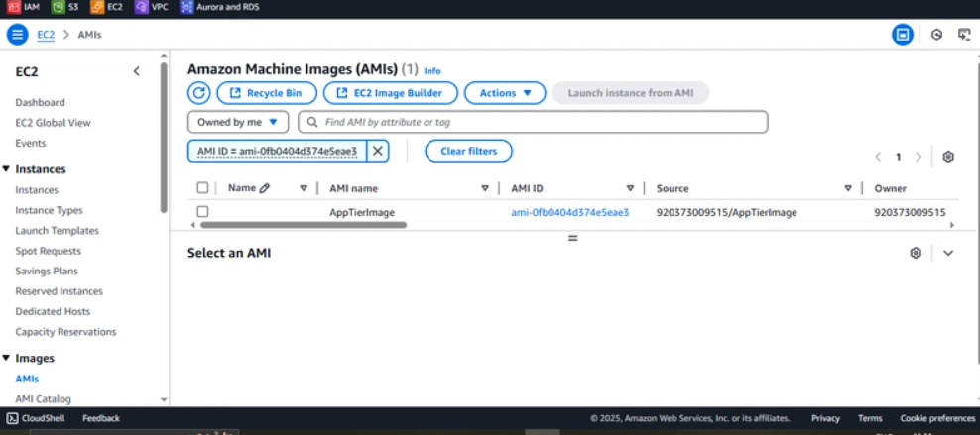Image resolution: width=980 pixels, height=435 pixels.
Task: Go to next page arrow
Action: coord(919,157)
